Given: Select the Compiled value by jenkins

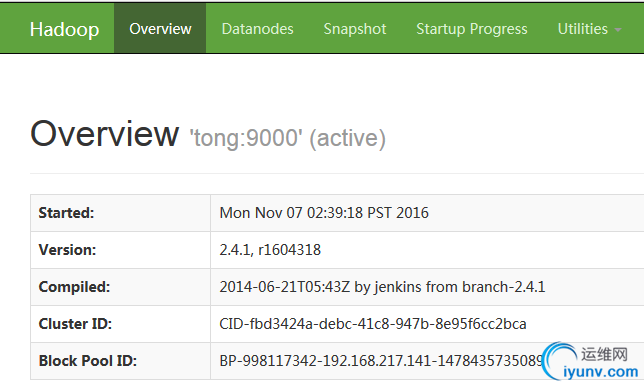Looking at the screenshot, I should [x=382, y=287].
